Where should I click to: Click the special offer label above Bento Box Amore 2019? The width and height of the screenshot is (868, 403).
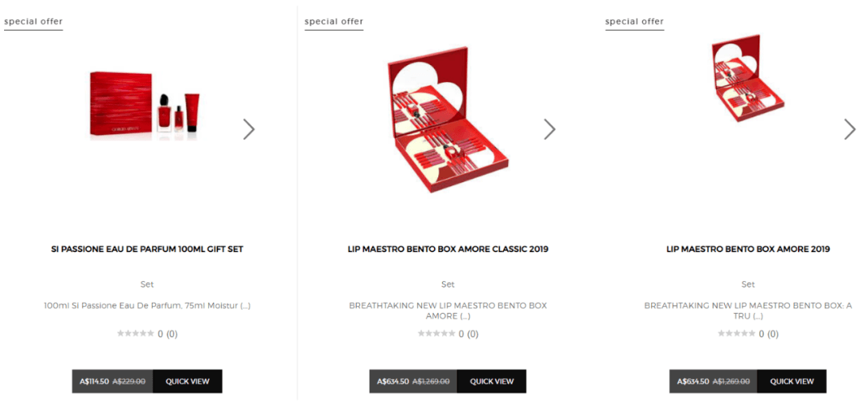tap(634, 22)
